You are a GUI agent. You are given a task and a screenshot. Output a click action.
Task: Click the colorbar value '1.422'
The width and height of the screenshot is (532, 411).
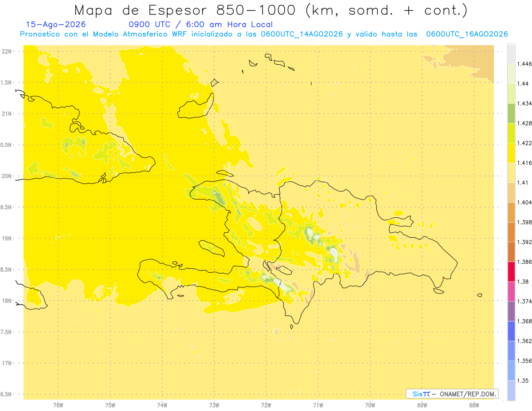click(x=525, y=143)
